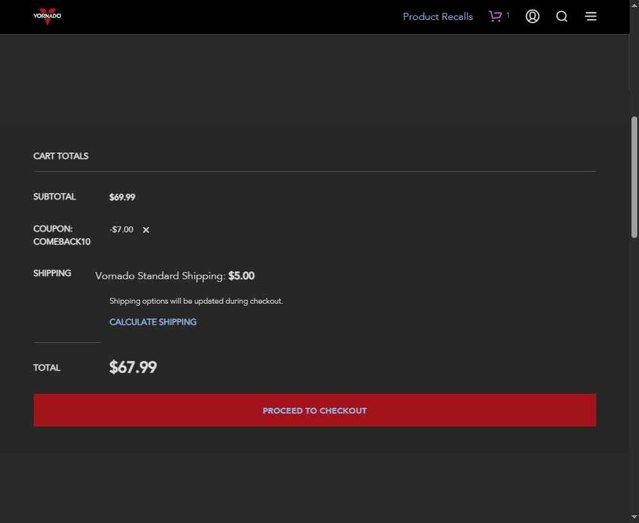Click the scrollbar down arrow

634,518
